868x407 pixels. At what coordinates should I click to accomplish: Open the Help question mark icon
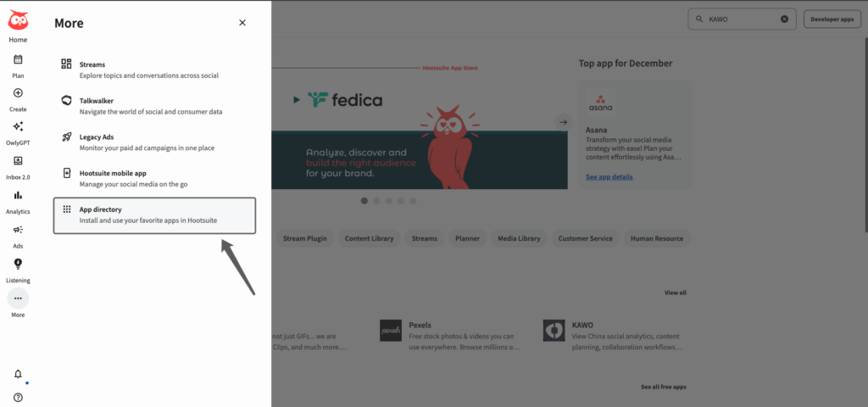point(18,398)
